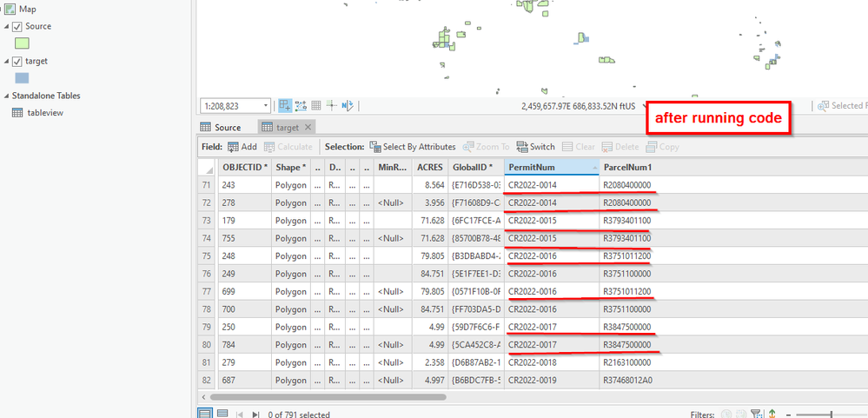This screenshot has height=418, width=868.
Task: Click PermitNum cell CR2022-0018
Action: click(552, 362)
